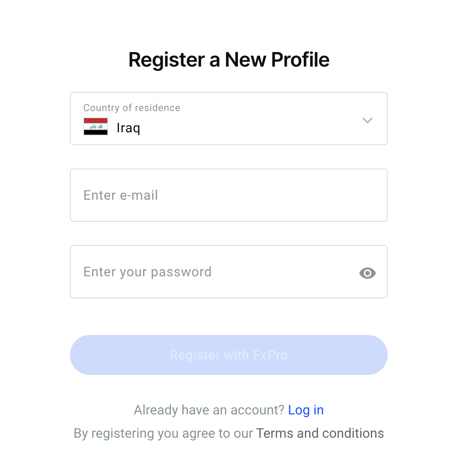The image size is (456, 476).
Task: Focus the Enter e-mail input field
Action: tap(228, 195)
